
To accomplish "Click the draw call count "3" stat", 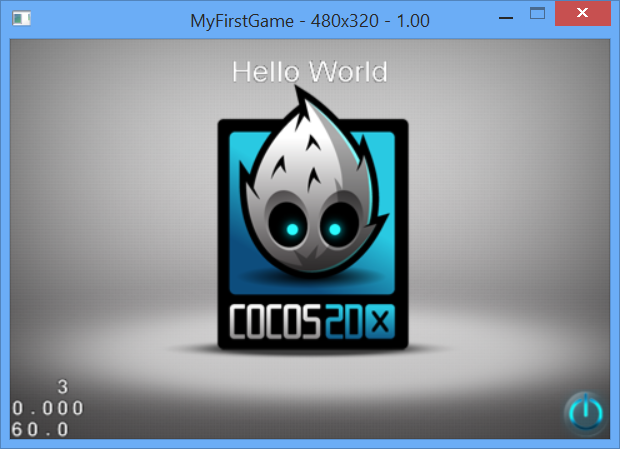I will tap(63, 387).
